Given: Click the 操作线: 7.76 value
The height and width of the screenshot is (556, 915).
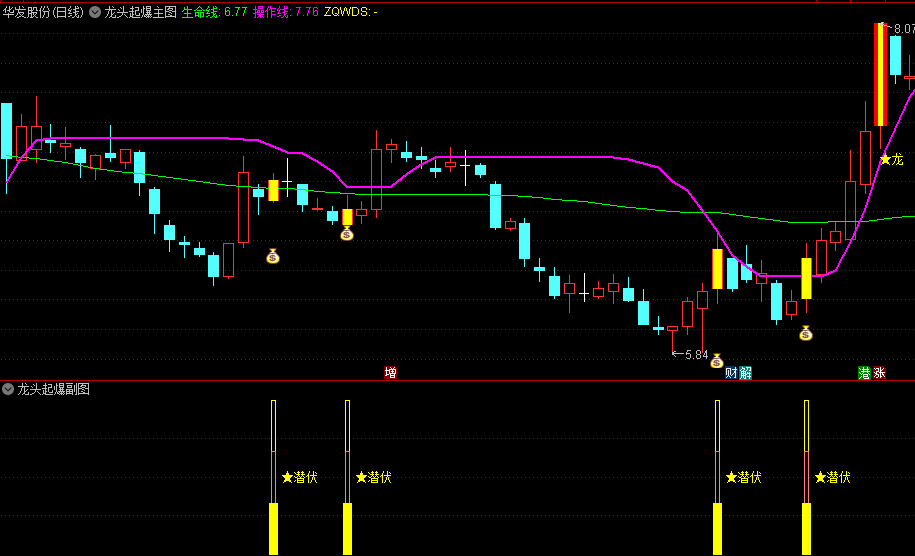Looking at the screenshot, I should tap(285, 12).
